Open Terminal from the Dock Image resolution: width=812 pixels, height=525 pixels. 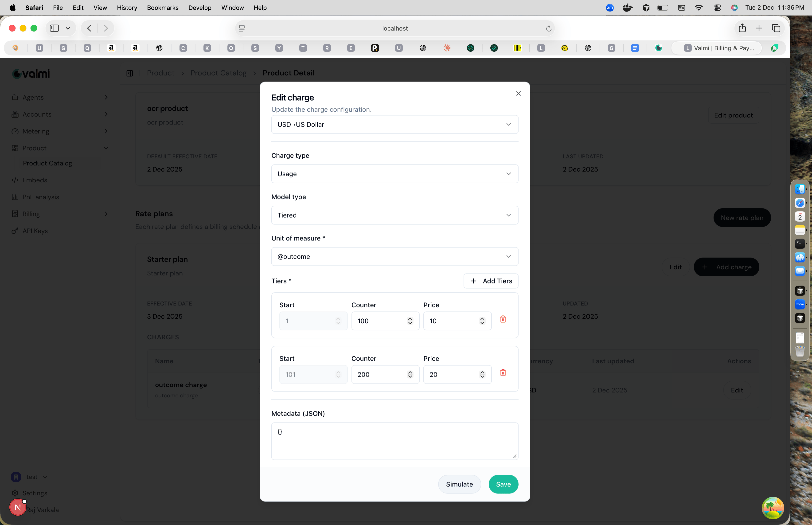(x=799, y=243)
